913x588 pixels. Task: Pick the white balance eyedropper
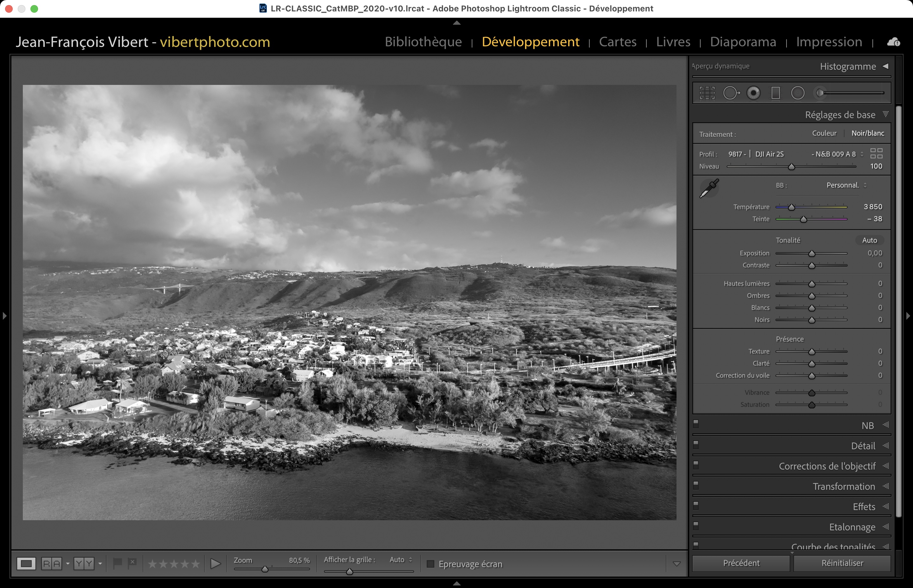coord(709,188)
